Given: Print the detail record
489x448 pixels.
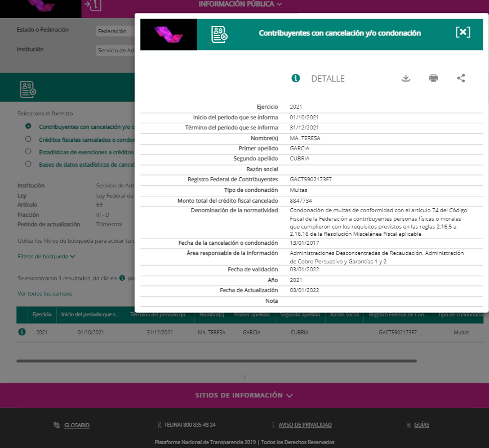Looking at the screenshot, I should pyautogui.click(x=433, y=78).
